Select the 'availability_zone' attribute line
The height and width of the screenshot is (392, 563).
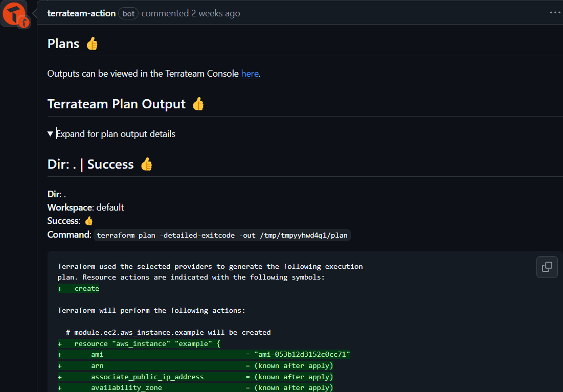click(195, 388)
